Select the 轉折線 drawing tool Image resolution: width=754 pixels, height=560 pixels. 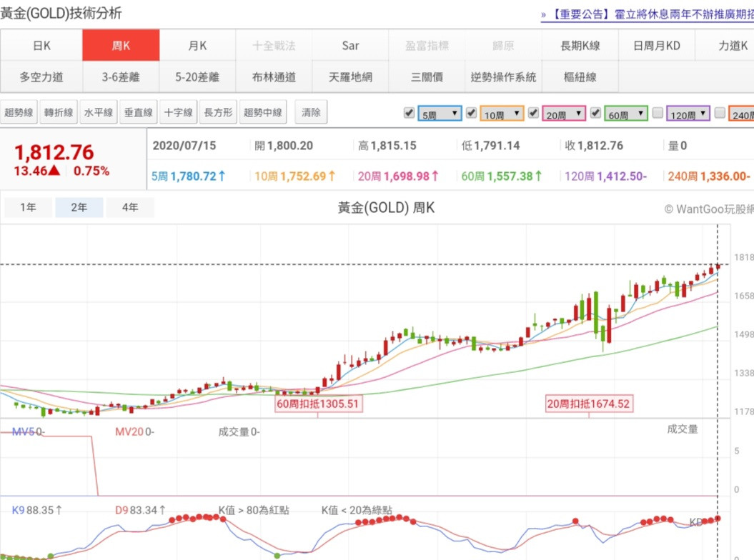click(59, 113)
